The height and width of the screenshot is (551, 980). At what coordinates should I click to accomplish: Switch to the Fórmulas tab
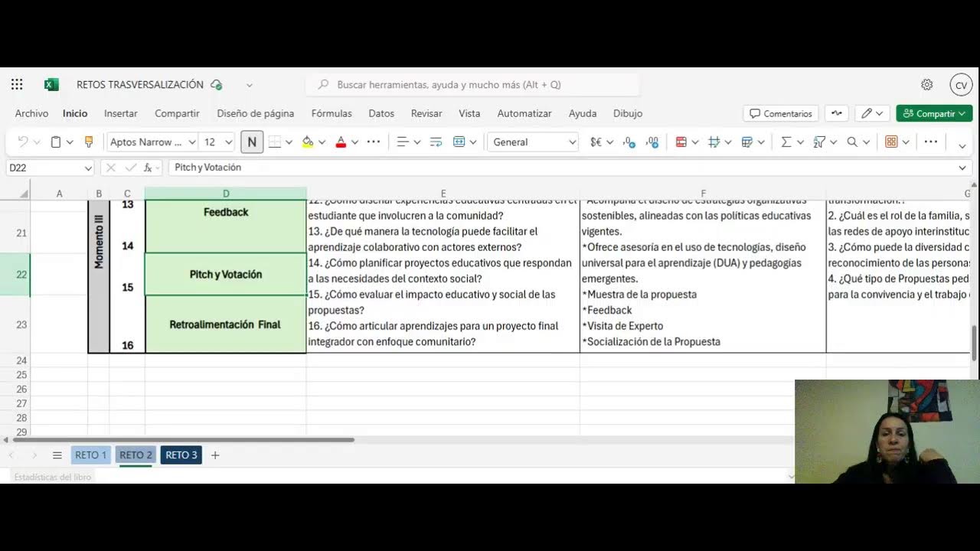pyautogui.click(x=332, y=113)
